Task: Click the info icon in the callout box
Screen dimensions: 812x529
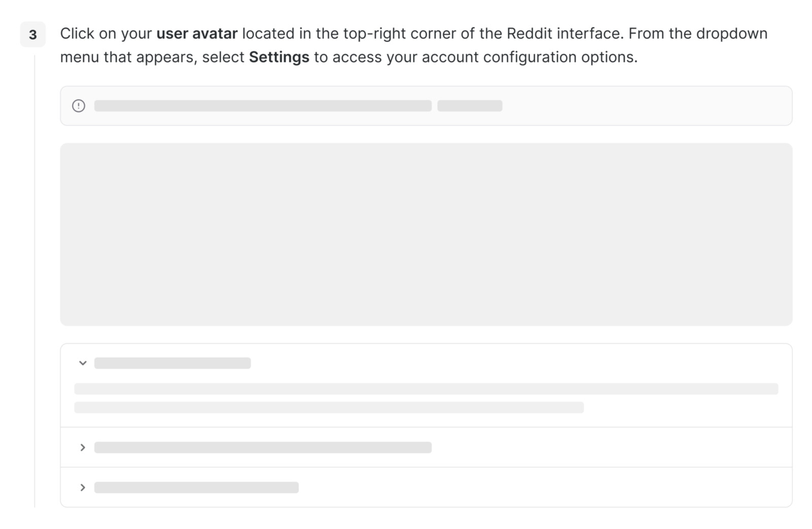Action: pyautogui.click(x=79, y=106)
